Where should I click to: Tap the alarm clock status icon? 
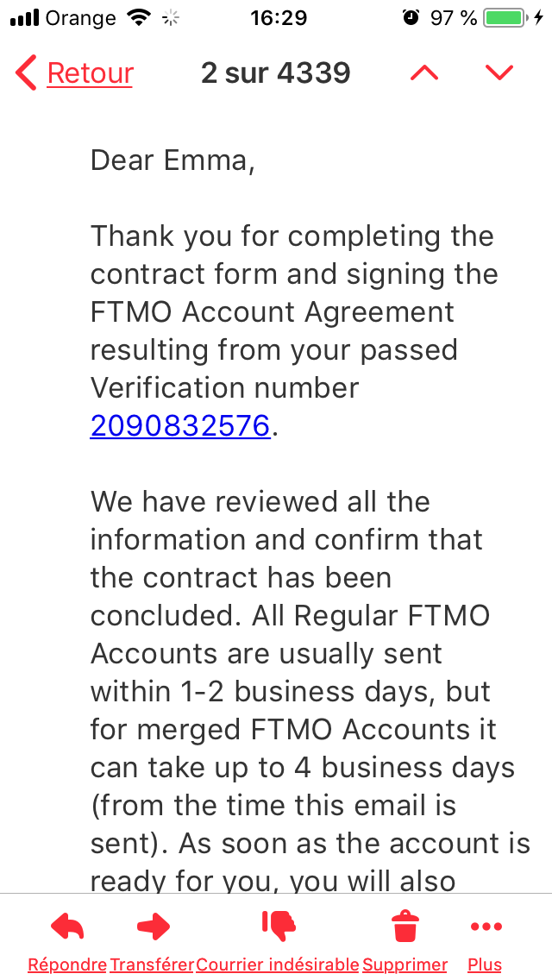[x=411, y=17]
